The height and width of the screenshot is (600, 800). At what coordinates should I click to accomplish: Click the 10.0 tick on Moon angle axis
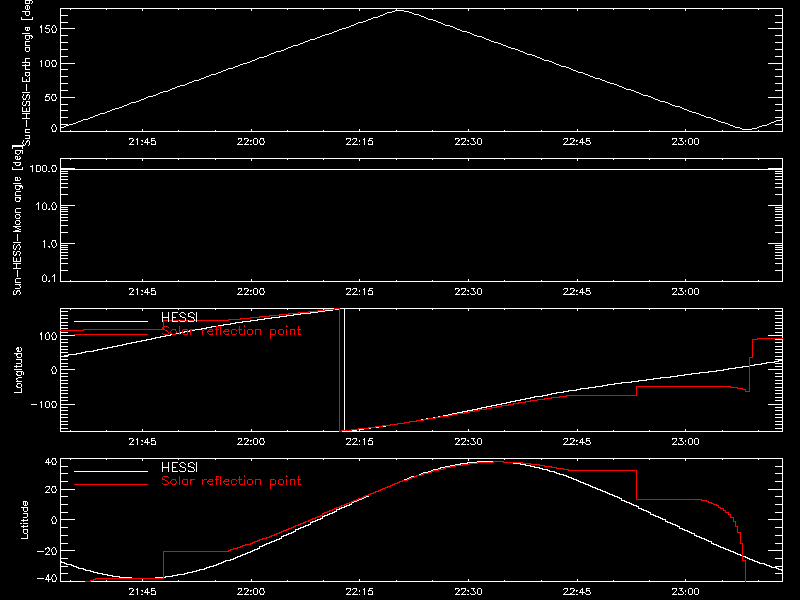tap(47, 206)
